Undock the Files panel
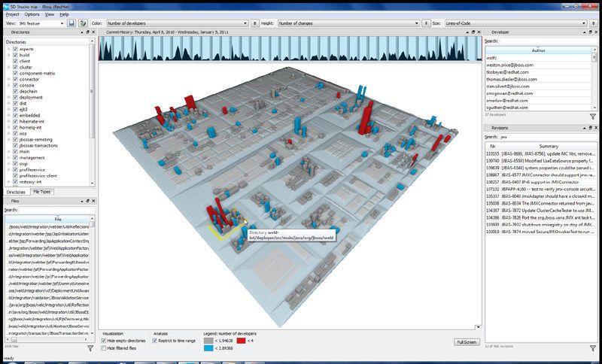Viewport: 602px width, 364px height. tap(88, 201)
